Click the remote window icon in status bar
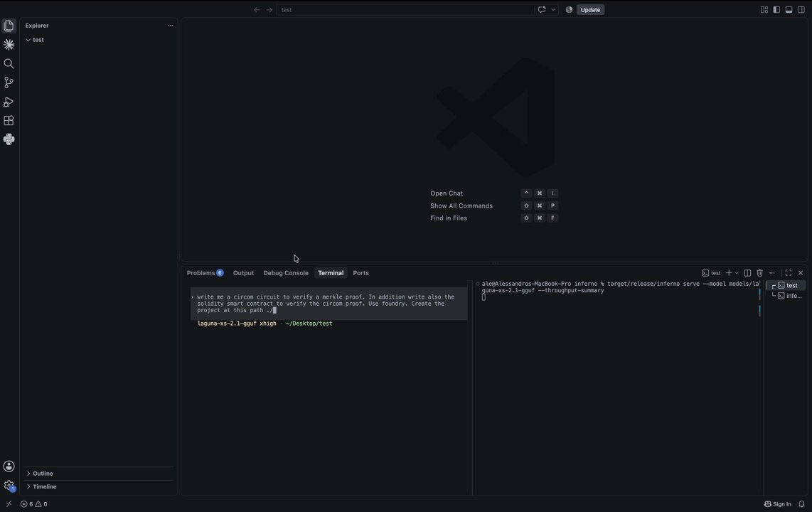This screenshot has width=812, height=512. 9,504
